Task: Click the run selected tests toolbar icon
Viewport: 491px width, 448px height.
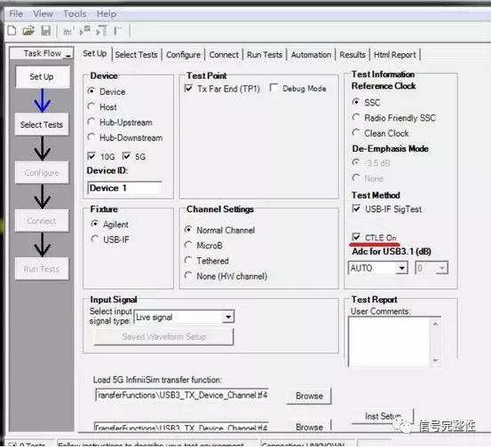Action: pyautogui.click(x=85, y=31)
